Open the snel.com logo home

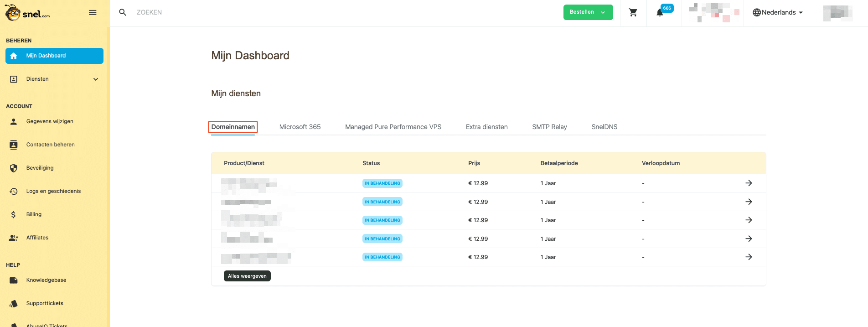pyautogui.click(x=28, y=13)
